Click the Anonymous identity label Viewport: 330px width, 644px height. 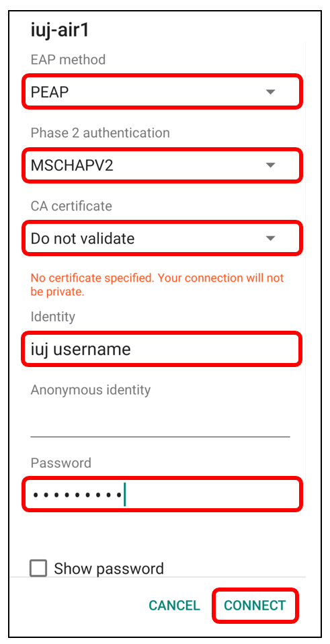pos(91,390)
